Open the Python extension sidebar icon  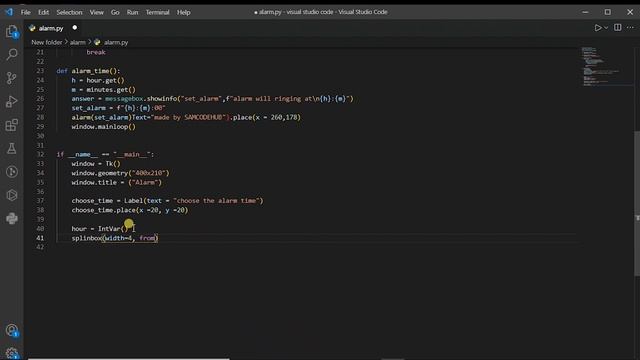[x=12, y=218]
